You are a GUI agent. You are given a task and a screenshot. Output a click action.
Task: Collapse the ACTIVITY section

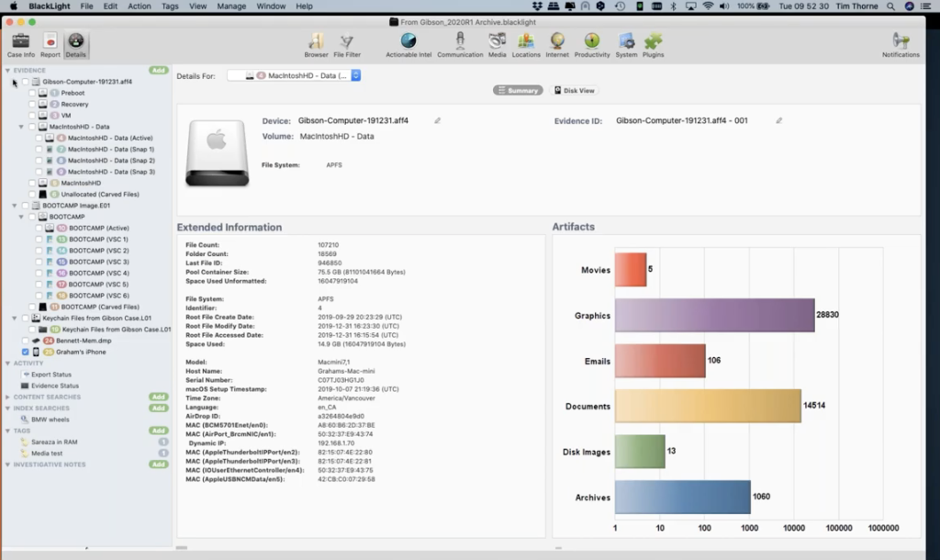coord(7,364)
